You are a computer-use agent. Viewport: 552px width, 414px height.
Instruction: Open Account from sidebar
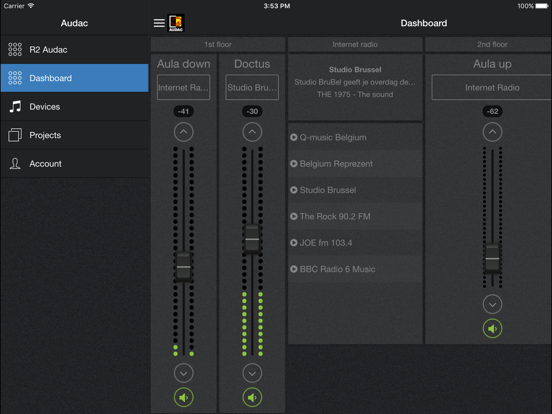point(75,164)
